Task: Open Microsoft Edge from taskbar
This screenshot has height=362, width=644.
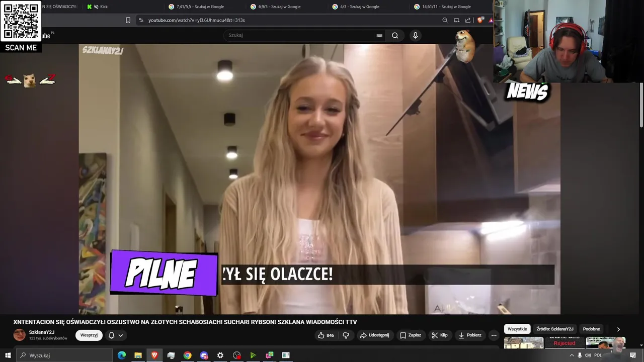Action: (121, 355)
